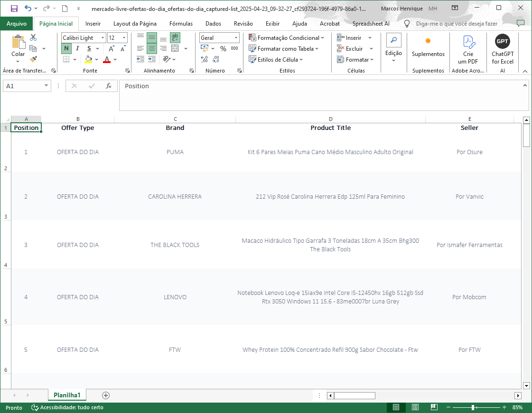Cut selection with the scissors icon
The width and height of the screenshot is (532, 413).
(x=33, y=37)
